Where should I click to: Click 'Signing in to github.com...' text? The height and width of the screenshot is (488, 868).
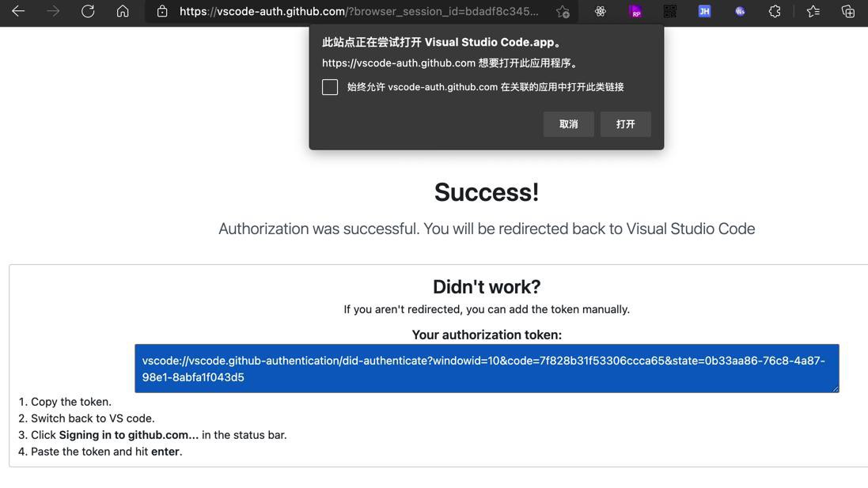pyautogui.click(x=128, y=435)
